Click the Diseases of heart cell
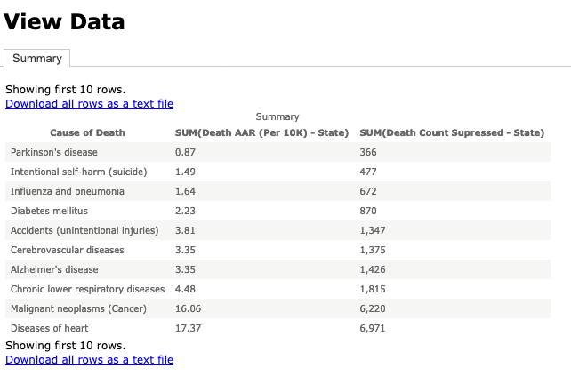This screenshot has width=571, height=392. (x=50, y=328)
